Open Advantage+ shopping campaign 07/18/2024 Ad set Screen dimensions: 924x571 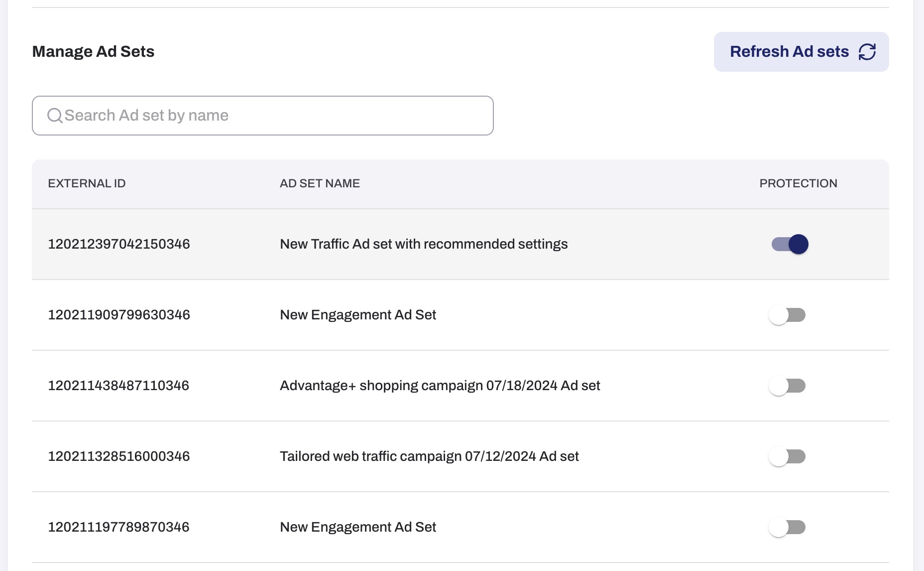tap(440, 386)
